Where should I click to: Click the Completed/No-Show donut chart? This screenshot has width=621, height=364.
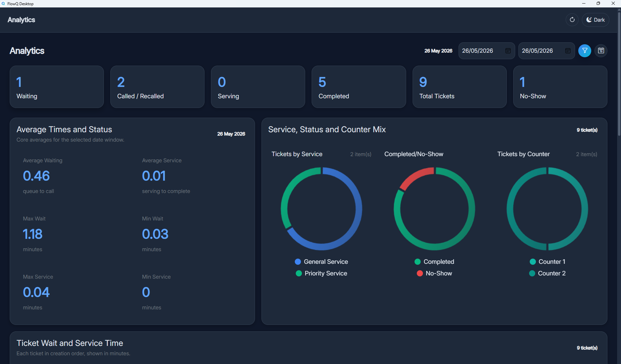tap(434, 209)
